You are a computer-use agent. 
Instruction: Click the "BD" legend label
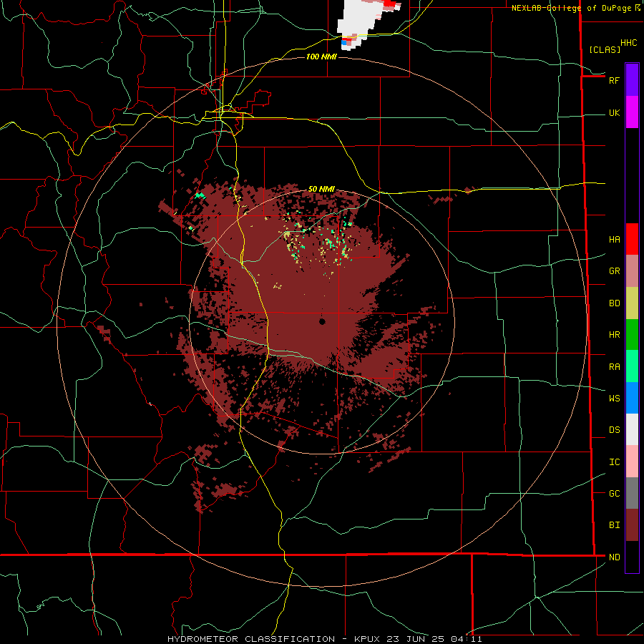point(614,303)
